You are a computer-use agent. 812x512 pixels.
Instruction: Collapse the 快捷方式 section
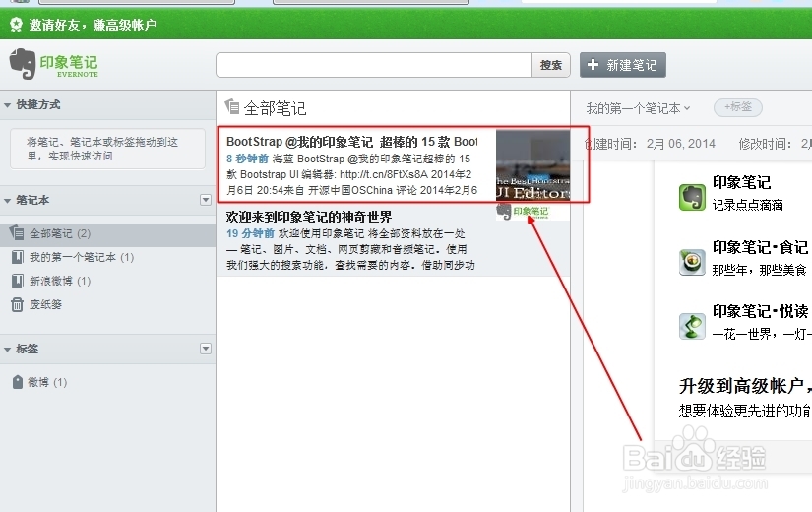(7, 105)
